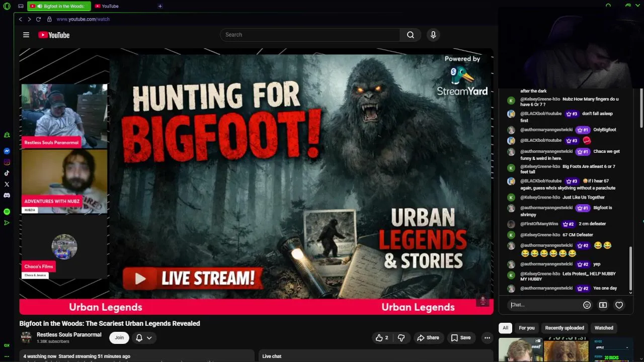Open the GX Corner gamepad icon in tab bar
The width and height of the screenshot is (644, 362).
click(21, 6)
